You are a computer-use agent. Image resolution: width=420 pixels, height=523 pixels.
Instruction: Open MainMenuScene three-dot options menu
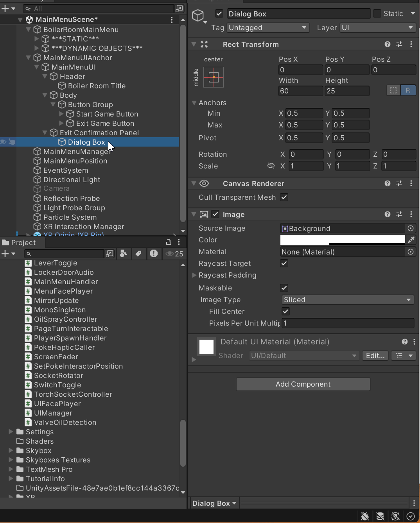point(172,20)
